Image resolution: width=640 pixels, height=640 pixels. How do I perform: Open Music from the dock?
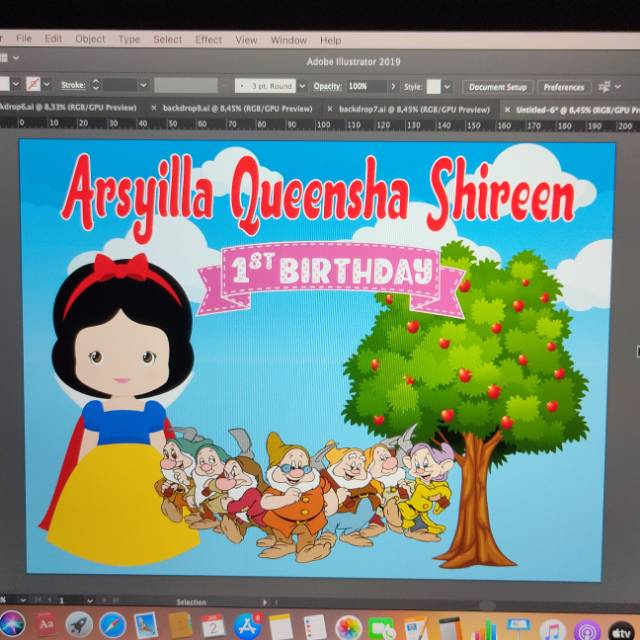pos(552,629)
